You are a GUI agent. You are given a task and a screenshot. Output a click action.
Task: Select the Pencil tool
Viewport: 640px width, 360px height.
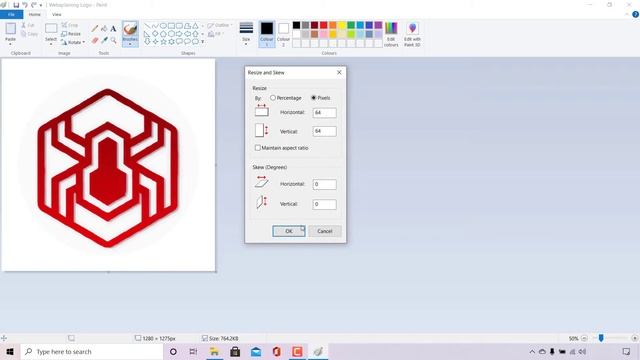coord(95,29)
